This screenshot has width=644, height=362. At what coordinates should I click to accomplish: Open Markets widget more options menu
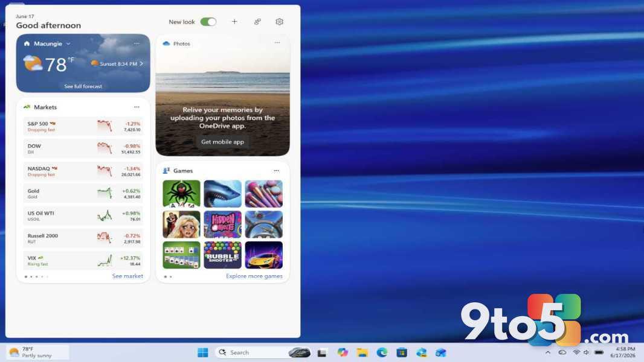pyautogui.click(x=137, y=107)
